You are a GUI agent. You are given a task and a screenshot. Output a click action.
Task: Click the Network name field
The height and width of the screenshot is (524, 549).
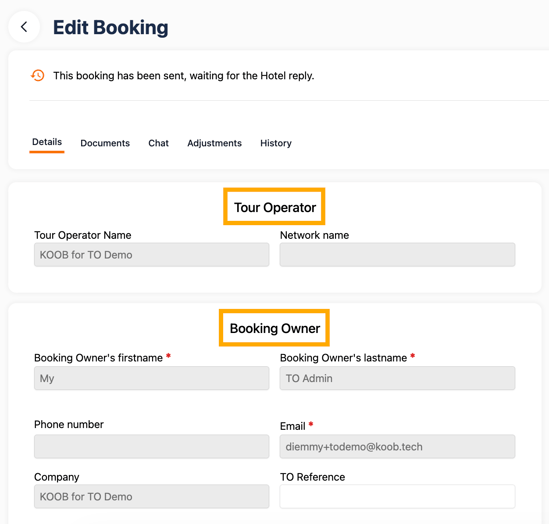pos(397,255)
